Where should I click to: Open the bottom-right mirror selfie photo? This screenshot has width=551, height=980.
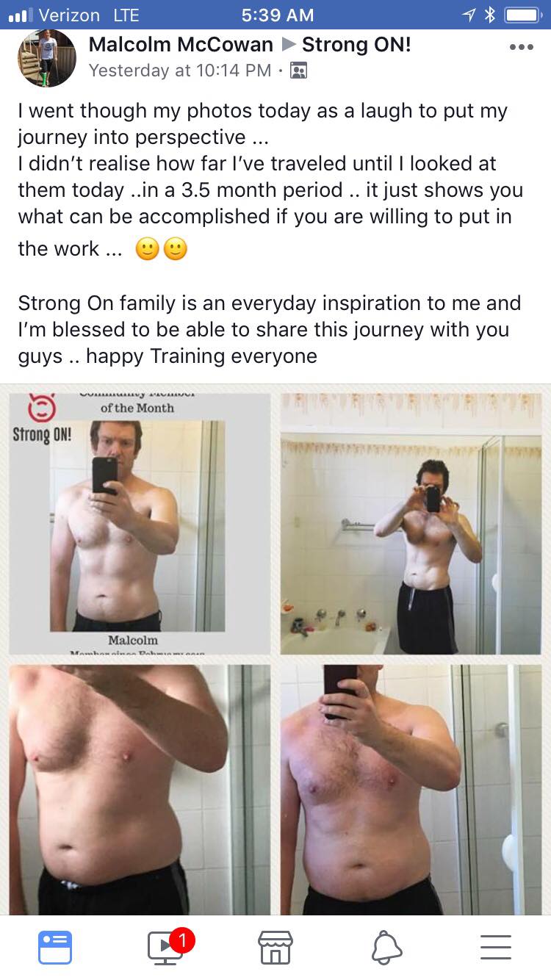coord(411,790)
